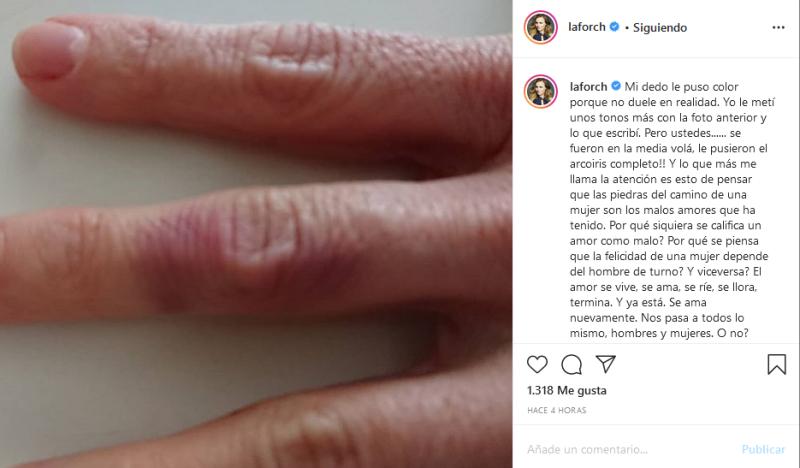This screenshot has width=800, height=468.
Task: Click the fingernail in the post photo
Action: coord(50,50)
